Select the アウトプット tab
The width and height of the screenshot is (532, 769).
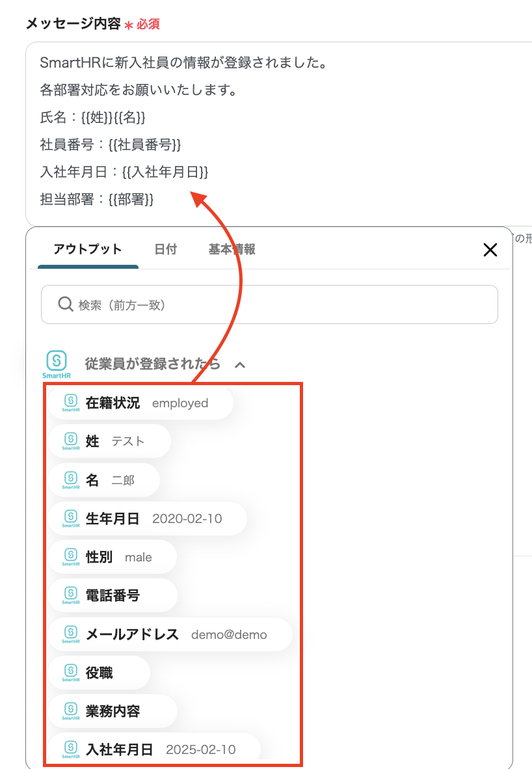[x=88, y=249]
